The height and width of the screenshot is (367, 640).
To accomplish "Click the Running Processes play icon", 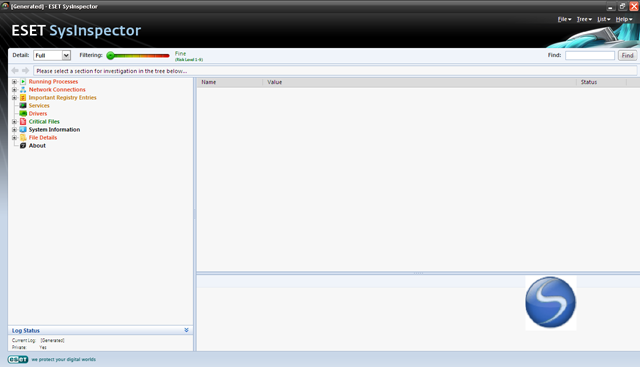I will [x=23, y=82].
